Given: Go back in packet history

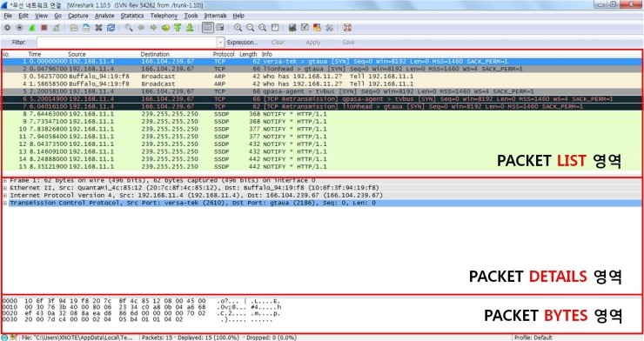Looking at the screenshot, I should coord(141,28).
